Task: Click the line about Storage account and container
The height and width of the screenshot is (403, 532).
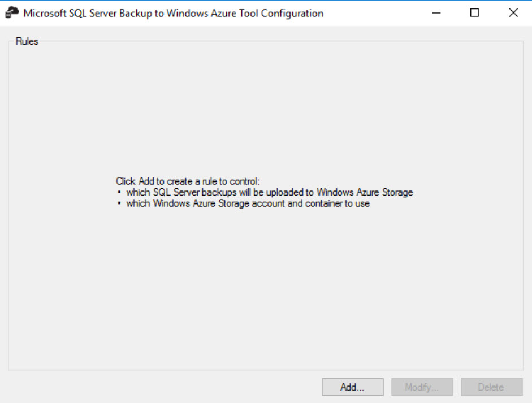Action: click(x=248, y=203)
